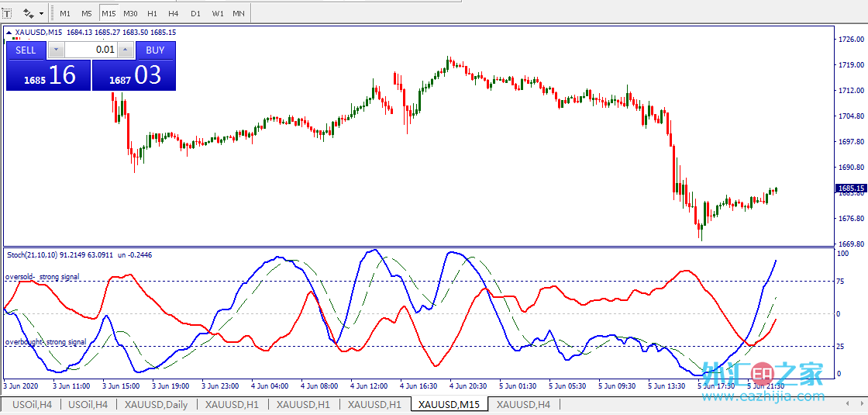This screenshot has width=868, height=415.
Task: Click the XAUUSD,M15 chart title text
Action: pos(39,33)
